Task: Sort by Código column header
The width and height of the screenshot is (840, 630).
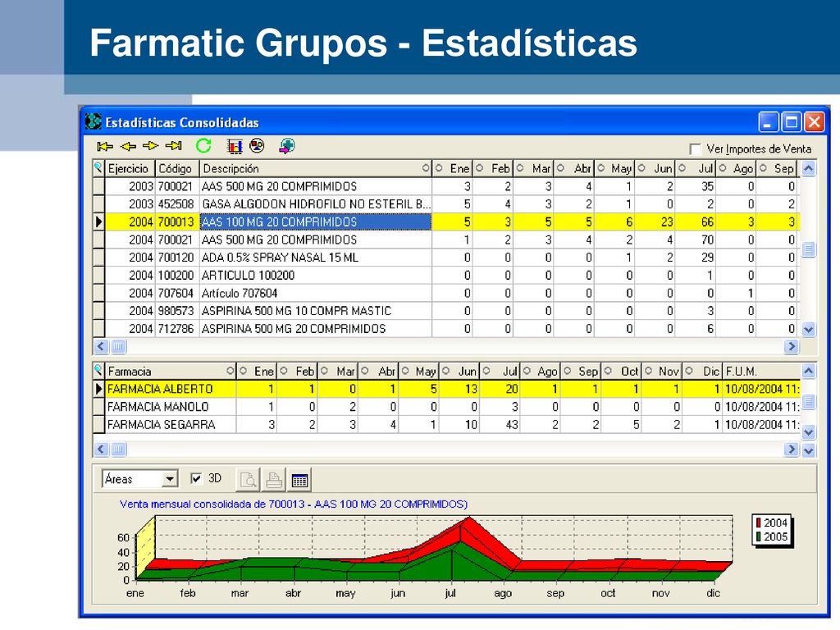Action: 177,169
